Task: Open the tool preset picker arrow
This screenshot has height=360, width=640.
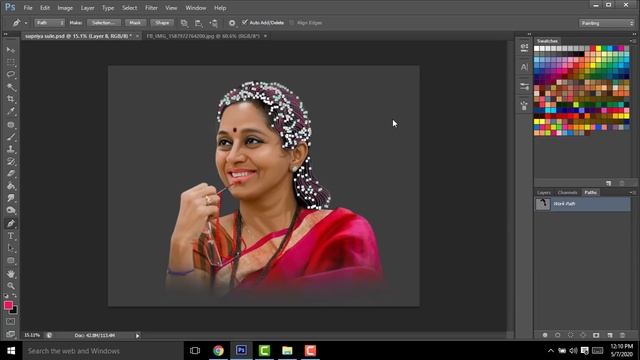Action: pos(26,23)
